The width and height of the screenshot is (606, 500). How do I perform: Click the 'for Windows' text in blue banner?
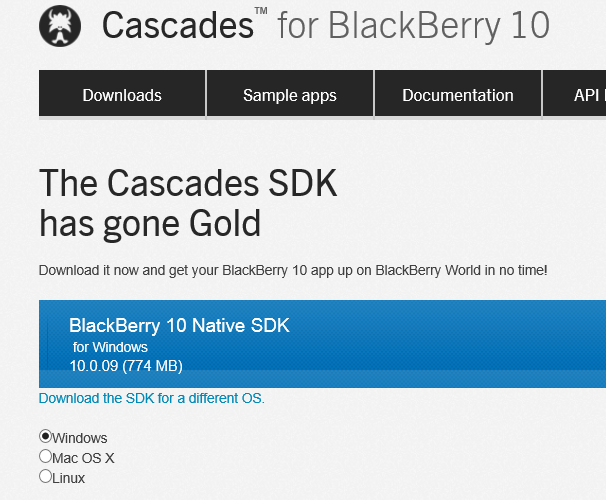(x=110, y=347)
